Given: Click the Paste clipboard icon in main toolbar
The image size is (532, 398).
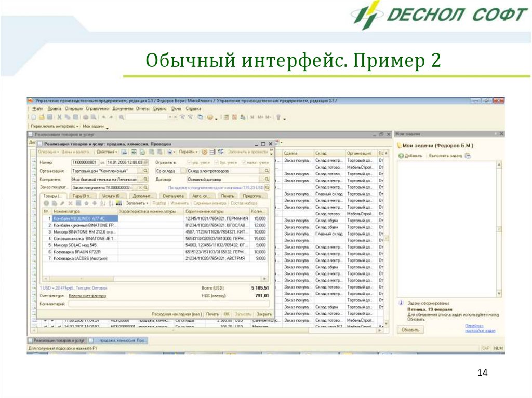Looking at the screenshot, I should tap(75, 117).
